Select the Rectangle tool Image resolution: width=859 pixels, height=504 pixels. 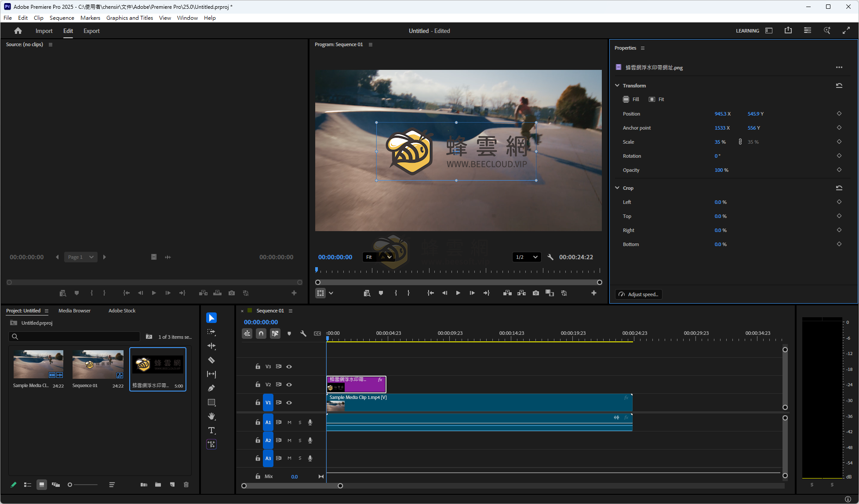coord(211,402)
